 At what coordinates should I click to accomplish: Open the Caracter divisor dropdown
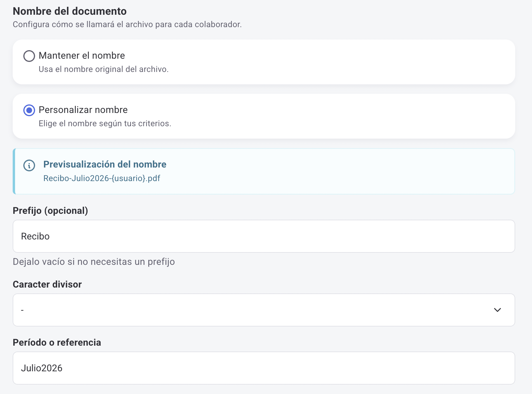[264, 310]
